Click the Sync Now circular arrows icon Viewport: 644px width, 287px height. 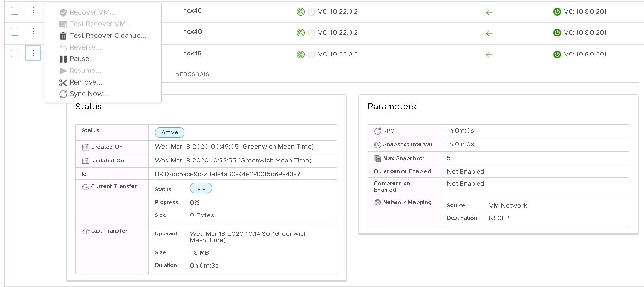(x=63, y=94)
